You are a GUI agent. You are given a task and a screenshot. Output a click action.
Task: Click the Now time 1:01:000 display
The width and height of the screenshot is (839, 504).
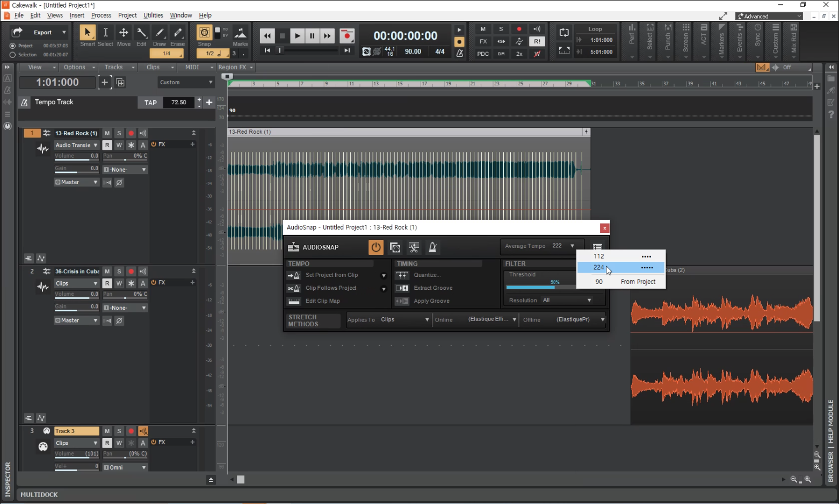point(57,83)
